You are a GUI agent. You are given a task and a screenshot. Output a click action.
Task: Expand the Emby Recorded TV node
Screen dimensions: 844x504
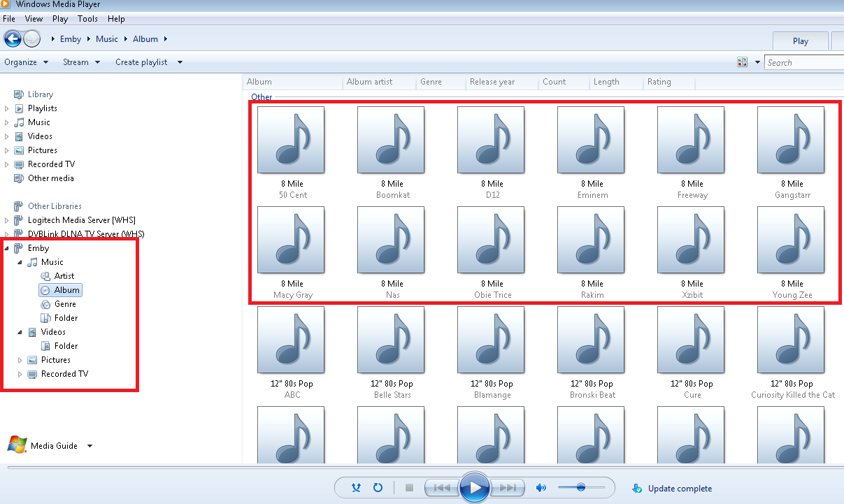click(20, 374)
